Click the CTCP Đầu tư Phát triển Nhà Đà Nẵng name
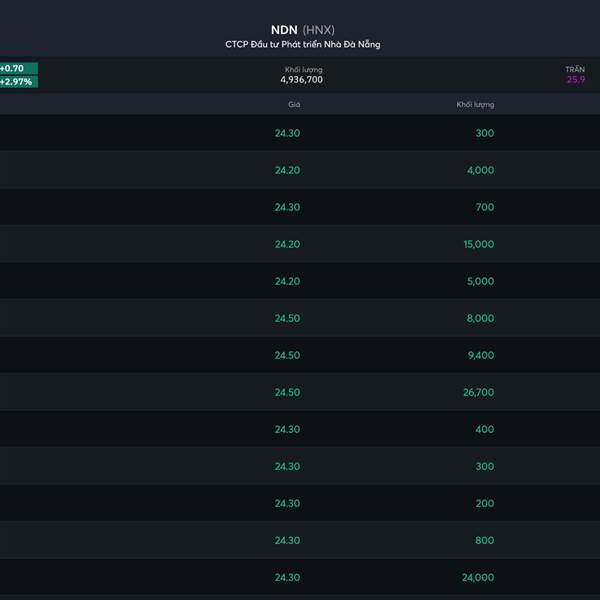The width and height of the screenshot is (600, 600). coord(303,44)
